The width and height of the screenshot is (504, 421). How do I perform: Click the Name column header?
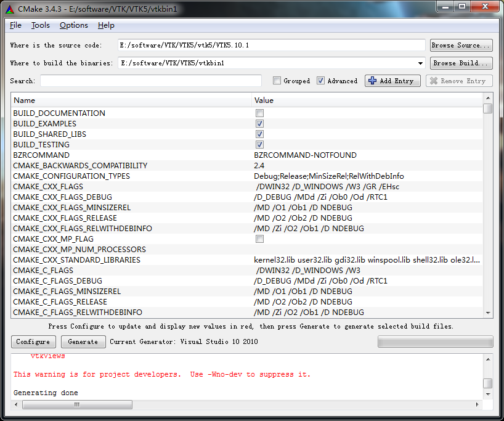[131, 100]
